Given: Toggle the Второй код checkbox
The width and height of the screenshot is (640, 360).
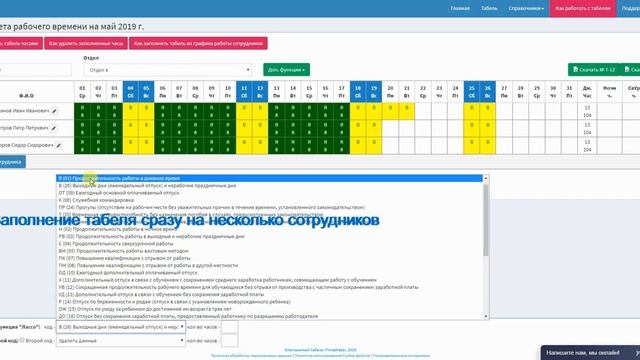Looking at the screenshot, I should coord(22,340).
